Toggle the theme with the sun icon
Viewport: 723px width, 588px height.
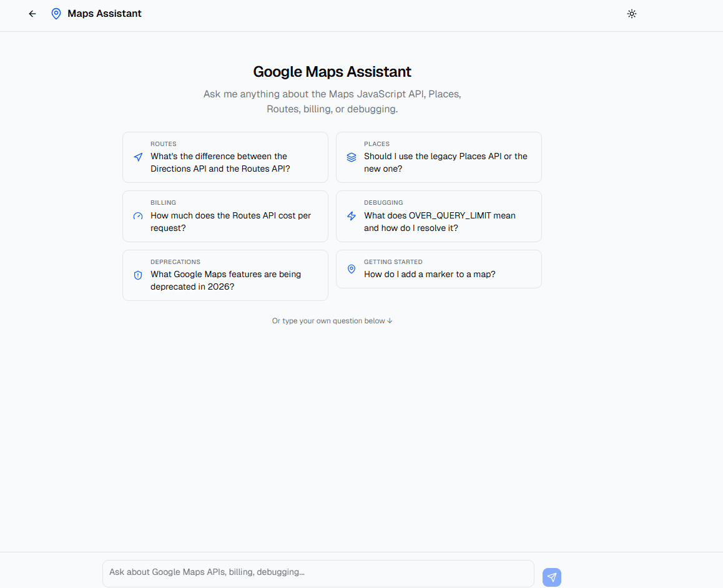coord(631,13)
